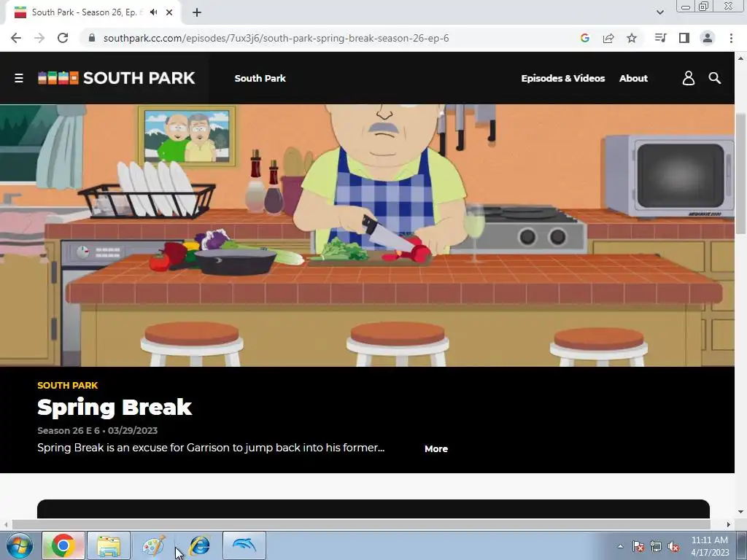Go back with the browser back arrow
The width and height of the screenshot is (747, 560).
[16, 38]
